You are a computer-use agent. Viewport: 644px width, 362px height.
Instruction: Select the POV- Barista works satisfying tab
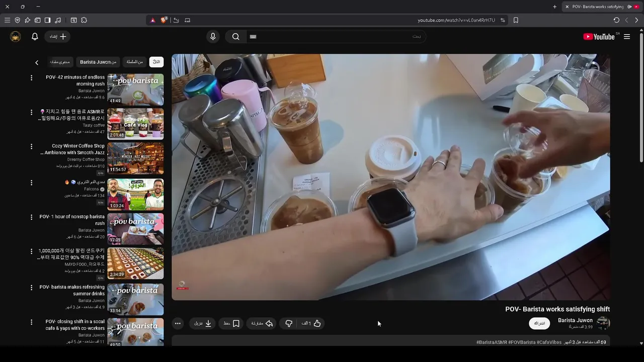click(598, 7)
